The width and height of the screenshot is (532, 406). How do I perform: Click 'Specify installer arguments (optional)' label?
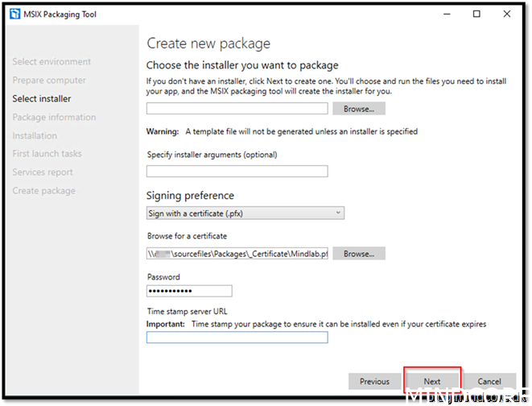(x=212, y=155)
